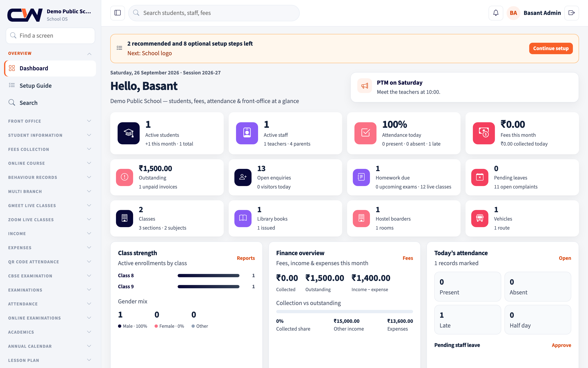Image resolution: width=588 pixels, height=368 pixels.
Task: Expand the Online Course section
Action: [x=50, y=163]
